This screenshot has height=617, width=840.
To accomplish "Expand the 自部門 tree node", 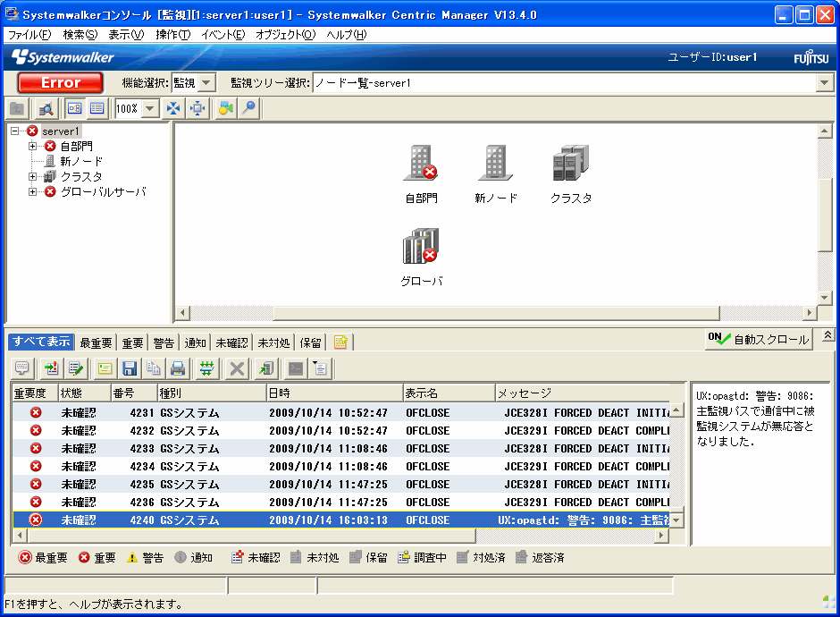I will [33, 146].
